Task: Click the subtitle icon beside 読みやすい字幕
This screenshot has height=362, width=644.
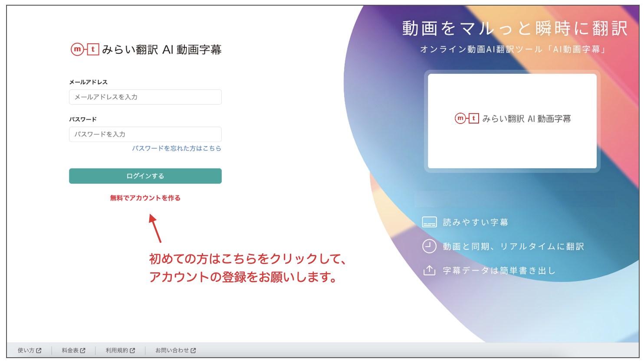Action: pyautogui.click(x=429, y=222)
